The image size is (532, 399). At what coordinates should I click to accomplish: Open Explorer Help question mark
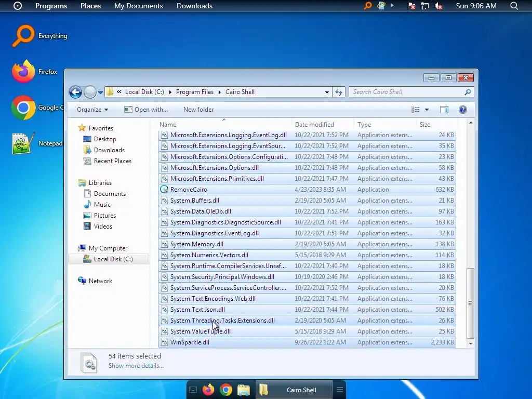tap(463, 110)
